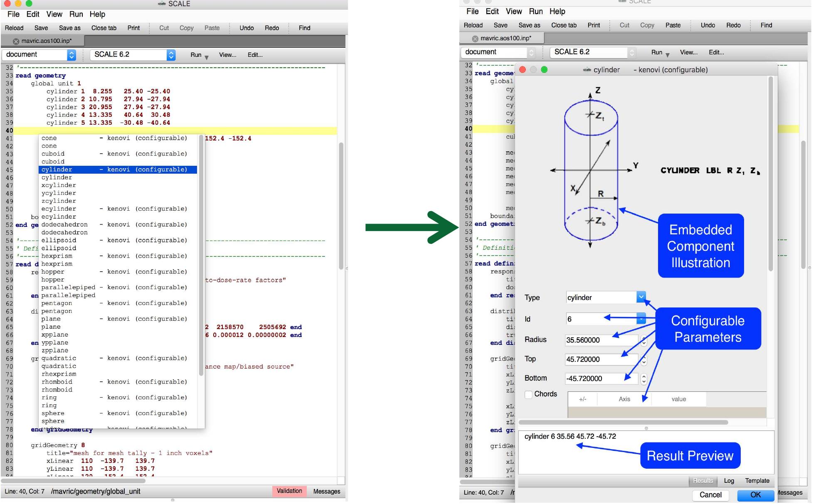Print the document
The width and height of the screenshot is (816, 504).
click(134, 28)
